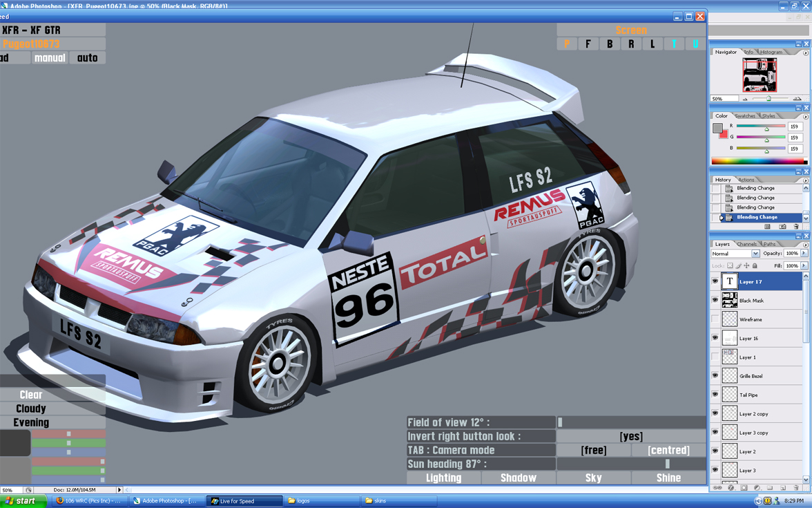Viewport: 812px width, 508px height.
Task: Click the link layers icon in Layers panel
Action: 718,488
